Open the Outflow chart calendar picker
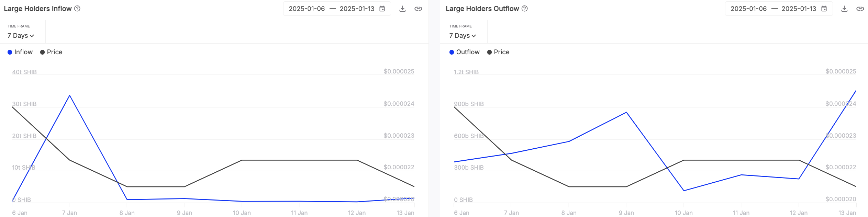Screen dimensions: 868x217 (x=824, y=9)
